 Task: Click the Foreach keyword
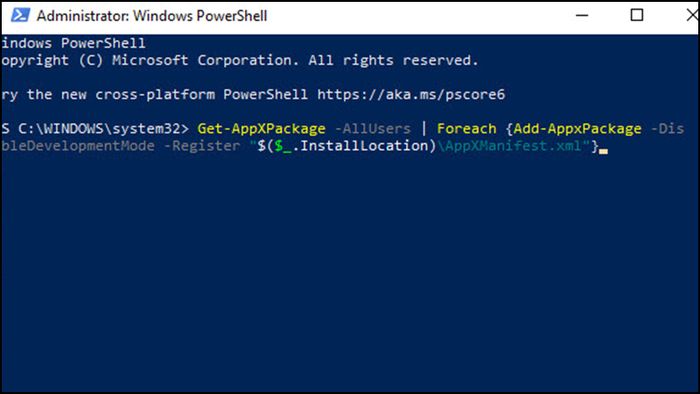[x=467, y=129]
